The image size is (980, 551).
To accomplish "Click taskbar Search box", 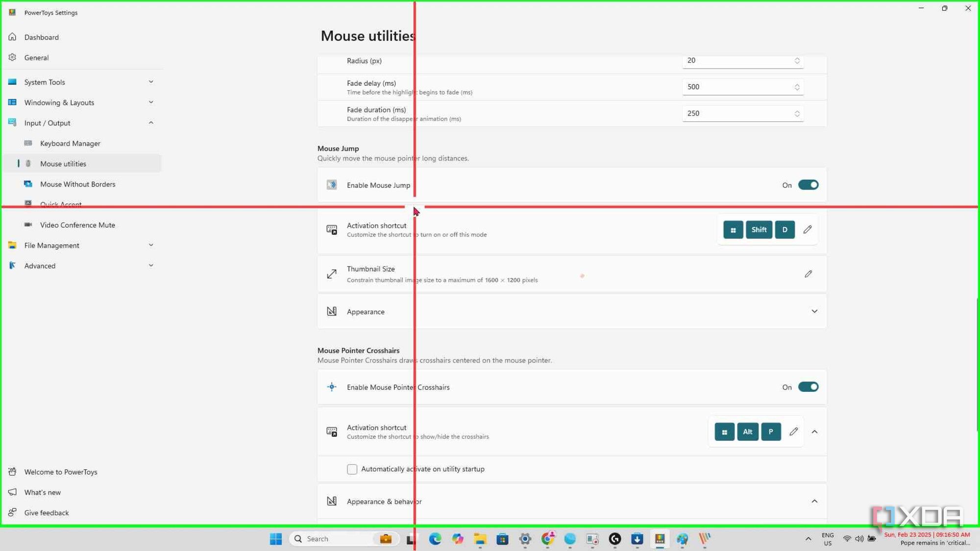I will (x=344, y=539).
